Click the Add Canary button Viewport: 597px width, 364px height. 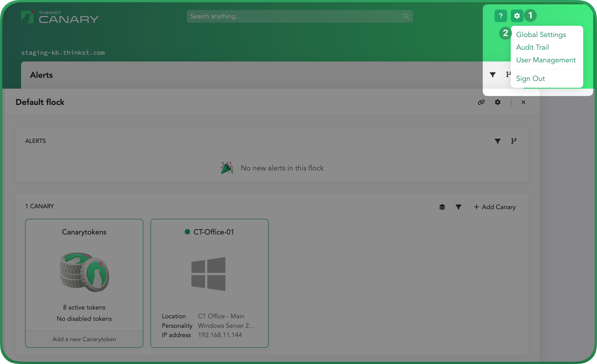click(494, 207)
